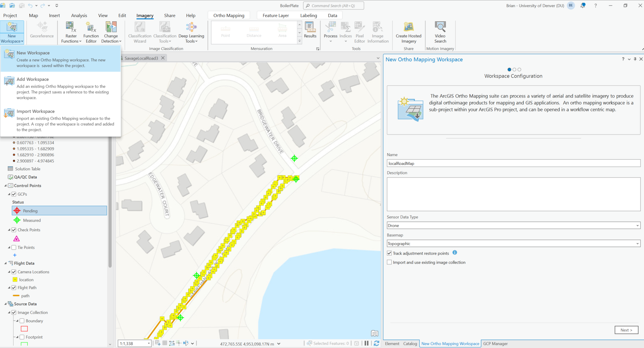The height and width of the screenshot is (348, 644).
Task: Switch to the GCP Manager pane tab
Action: (495, 344)
